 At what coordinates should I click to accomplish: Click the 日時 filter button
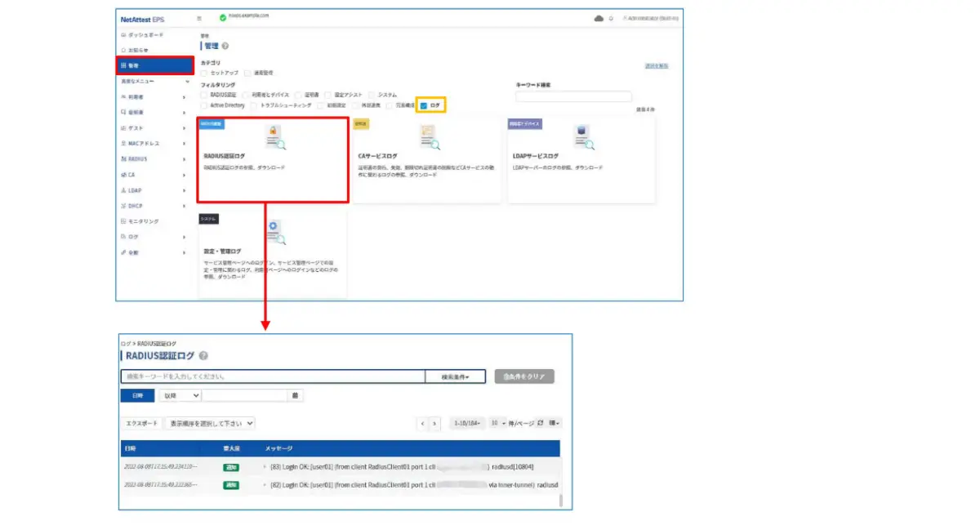137,395
